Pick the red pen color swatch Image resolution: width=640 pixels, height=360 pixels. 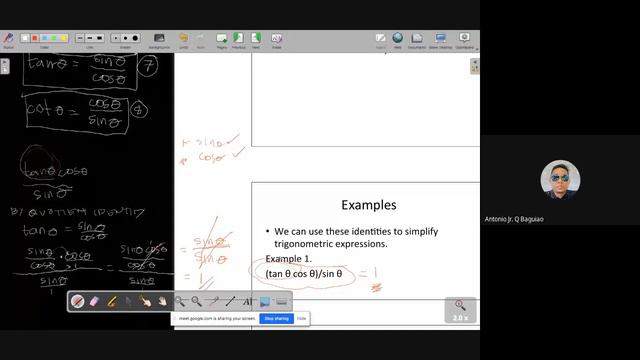(x=35, y=38)
